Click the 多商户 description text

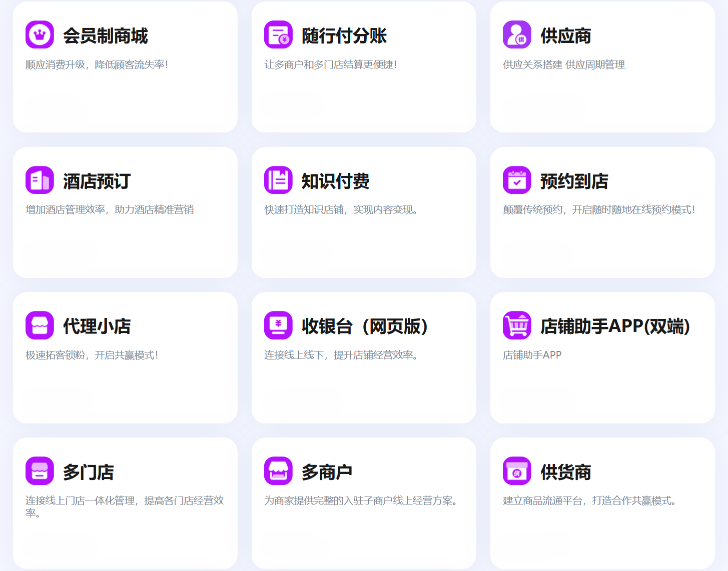coord(361,500)
